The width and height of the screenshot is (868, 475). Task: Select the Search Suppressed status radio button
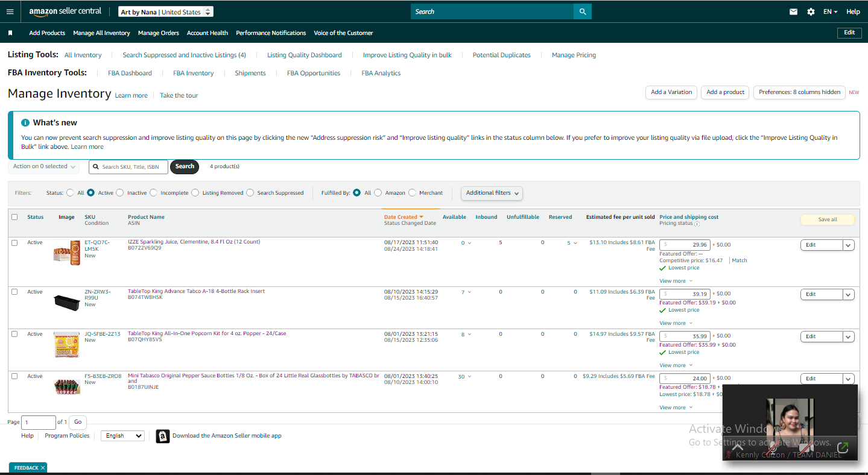coord(250,193)
